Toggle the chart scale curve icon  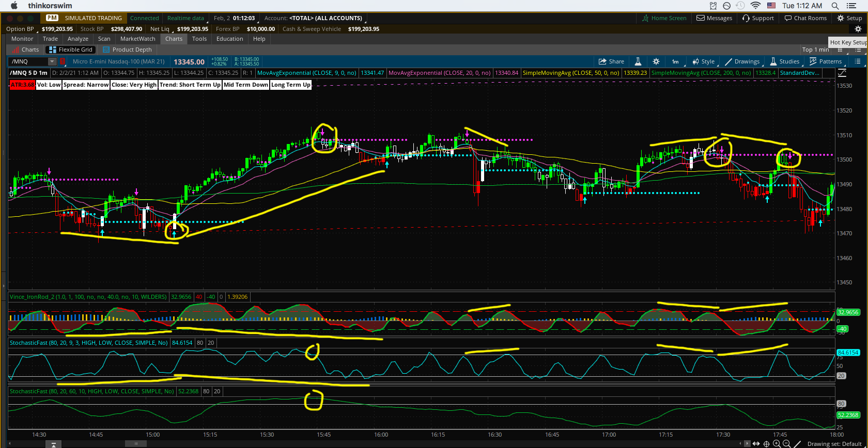coord(842,73)
